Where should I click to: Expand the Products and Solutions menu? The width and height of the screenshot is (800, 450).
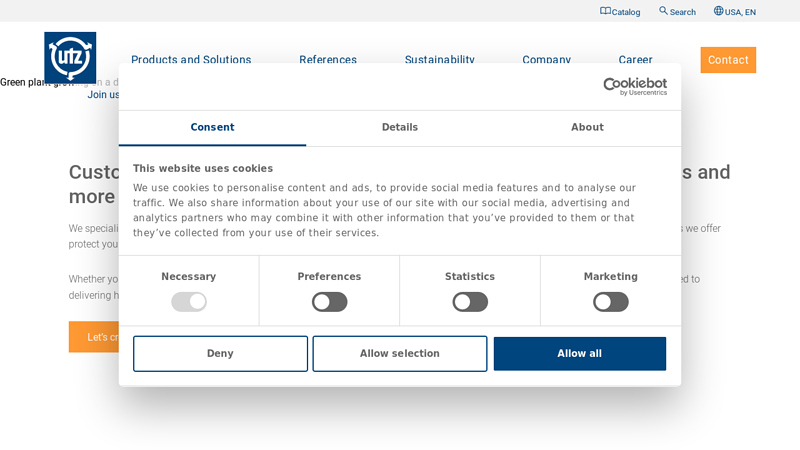(x=191, y=60)
